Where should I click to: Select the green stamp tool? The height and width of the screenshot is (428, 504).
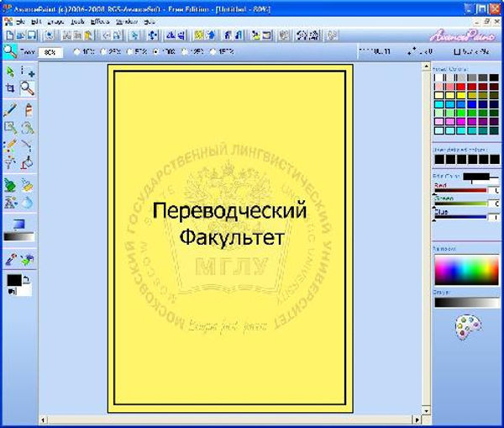click(x=9, y=185)
